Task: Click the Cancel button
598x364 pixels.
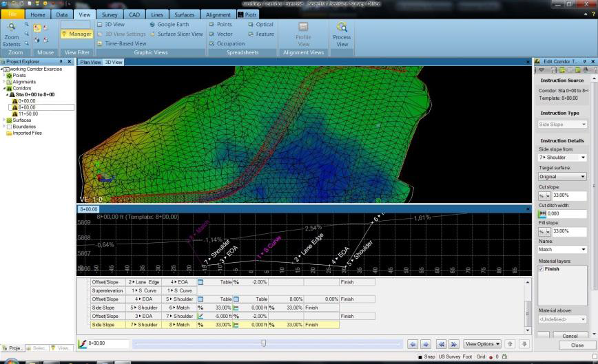Action: click(570, 336)
